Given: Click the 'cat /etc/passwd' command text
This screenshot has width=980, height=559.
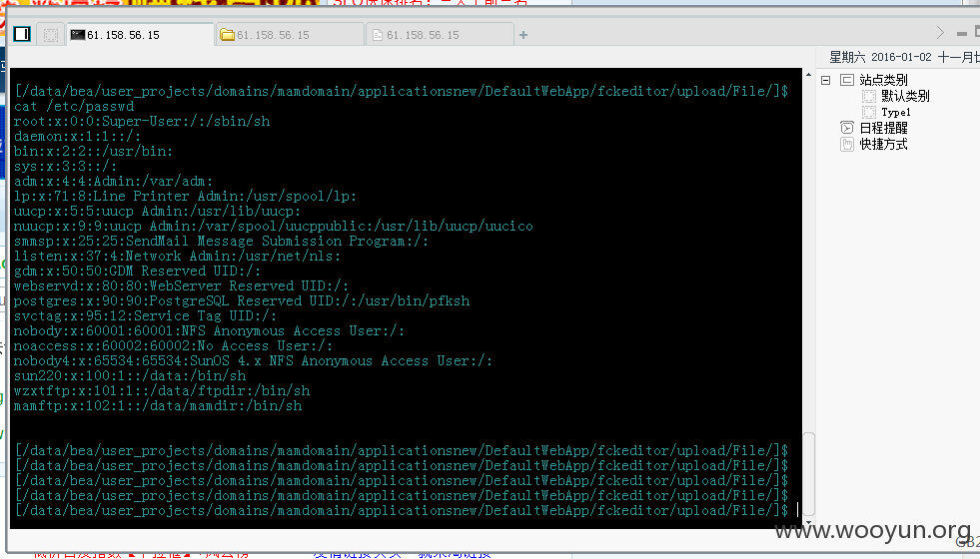Looking at the screenshot, I should [x=74, y=107].
